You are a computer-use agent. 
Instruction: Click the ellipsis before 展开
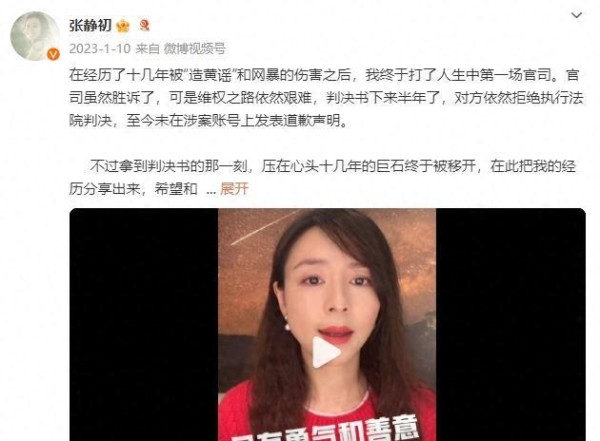point(211,190)
